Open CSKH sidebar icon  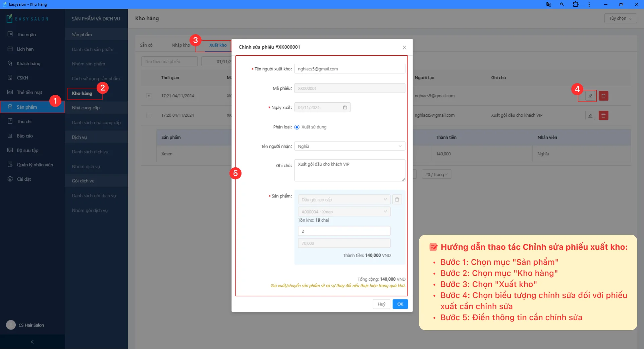[10, 78]
